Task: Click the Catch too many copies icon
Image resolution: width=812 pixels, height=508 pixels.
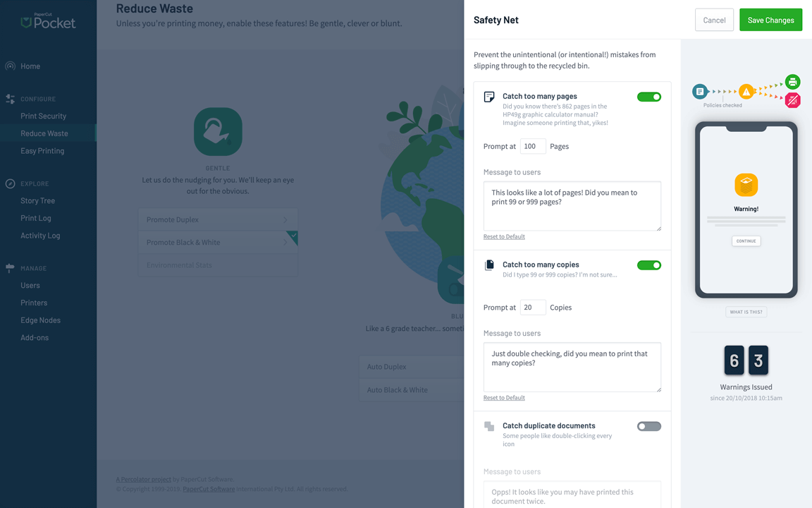Action: coord(489,265)
